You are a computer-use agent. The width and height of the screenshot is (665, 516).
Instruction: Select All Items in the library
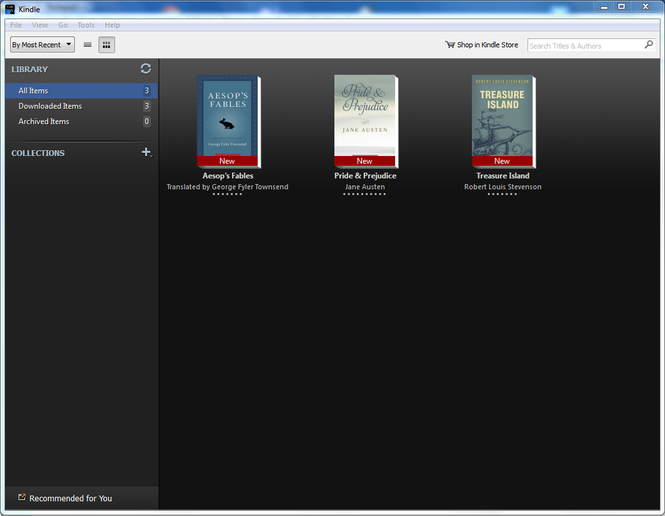(x=81, y=91)
